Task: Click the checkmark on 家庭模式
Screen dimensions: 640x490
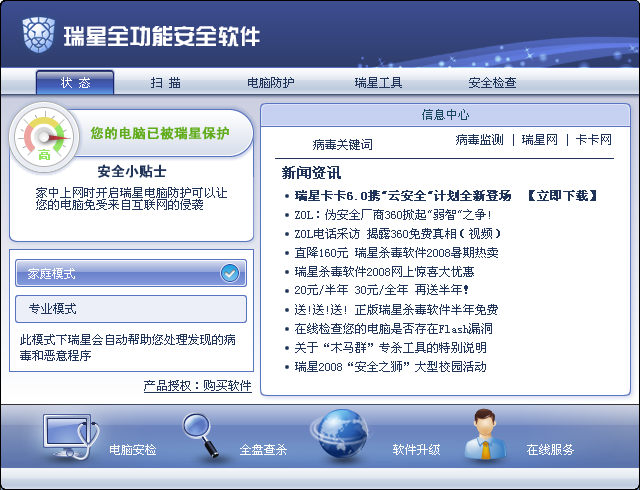Action: coord(230,273)
